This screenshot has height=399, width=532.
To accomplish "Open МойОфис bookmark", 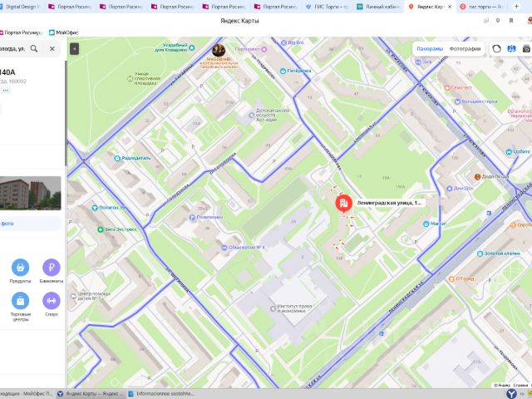I will click(x=63, y=32).
